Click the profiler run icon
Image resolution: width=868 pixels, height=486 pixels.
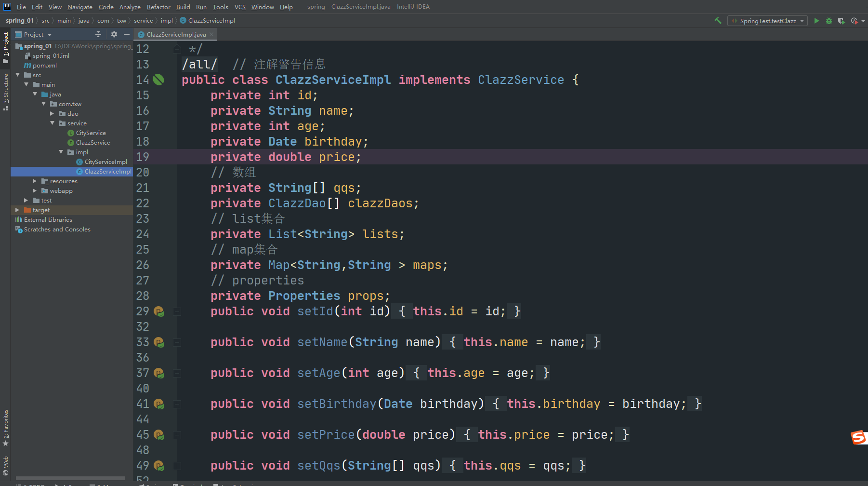(x=854, y=21)
